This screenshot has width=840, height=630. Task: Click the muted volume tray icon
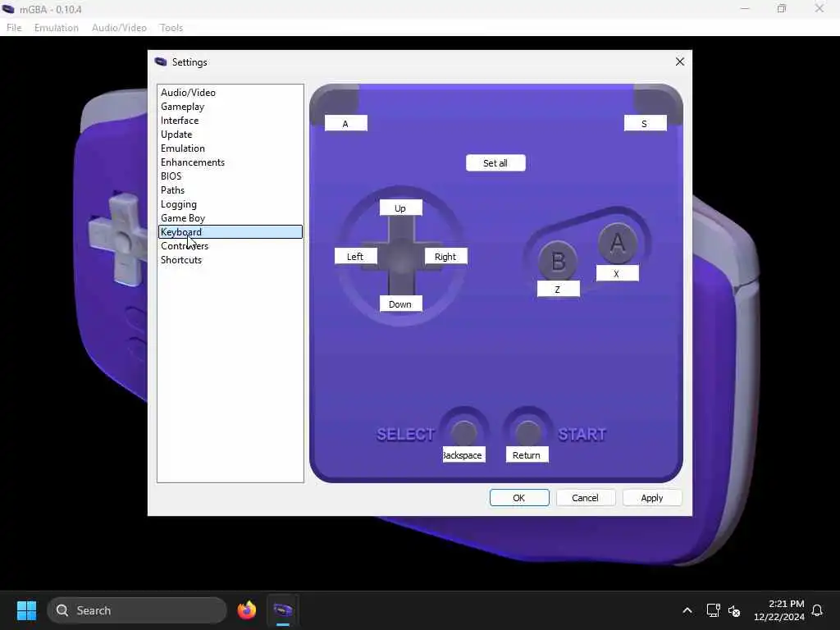pyautogui.click(x=734, y=610)
